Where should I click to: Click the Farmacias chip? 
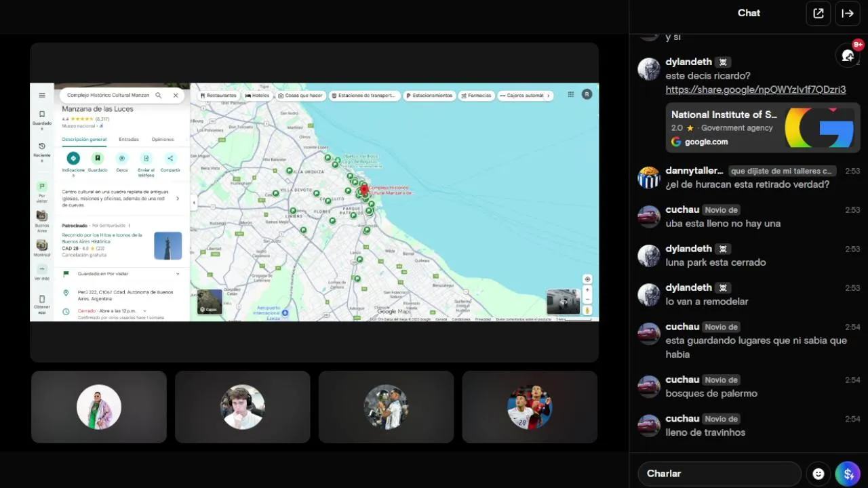pos(476,96)
